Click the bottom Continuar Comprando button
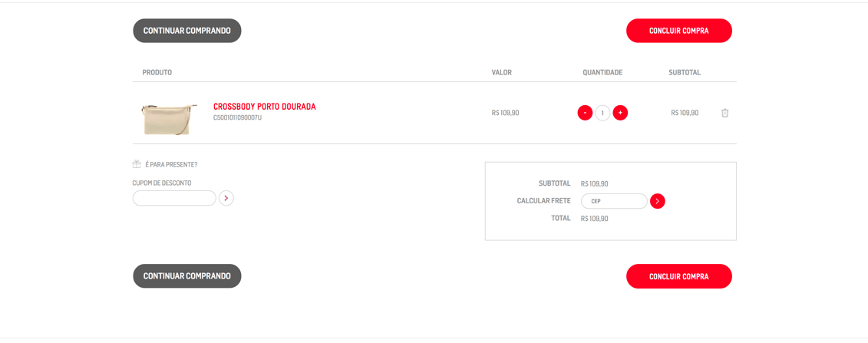The height and width of the screenshot is (343, 868). click(187, 276)
